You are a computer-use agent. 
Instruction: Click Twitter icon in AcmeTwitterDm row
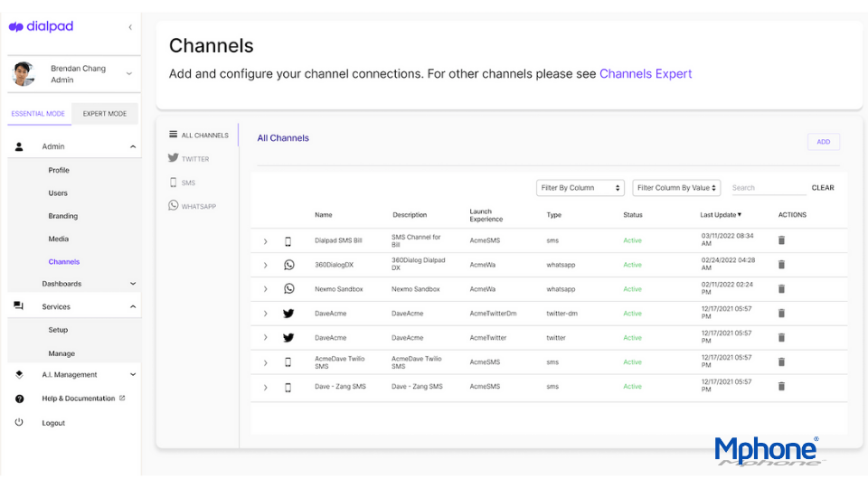288,314
